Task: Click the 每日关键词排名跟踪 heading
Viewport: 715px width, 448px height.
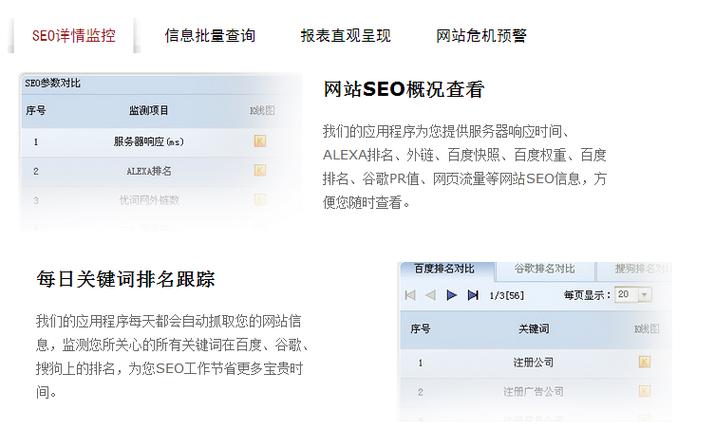Action: (125, 279)
